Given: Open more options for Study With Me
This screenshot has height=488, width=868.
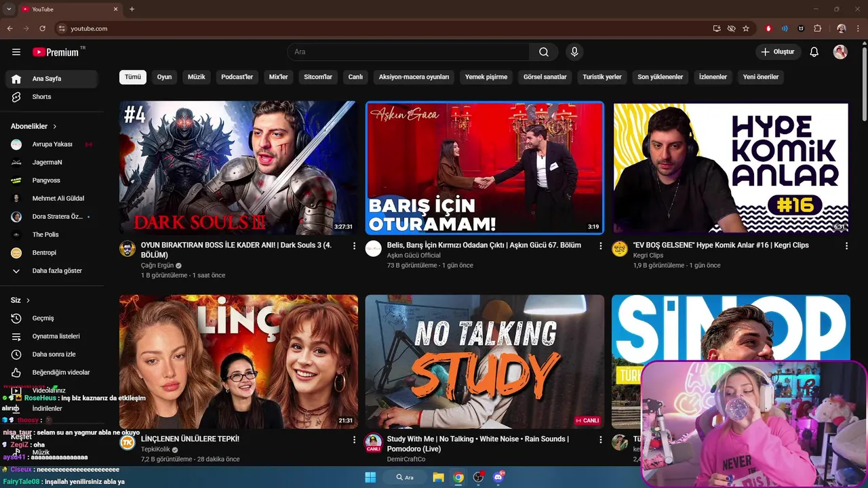Looking at the screenshot, I should pos(600,440).
